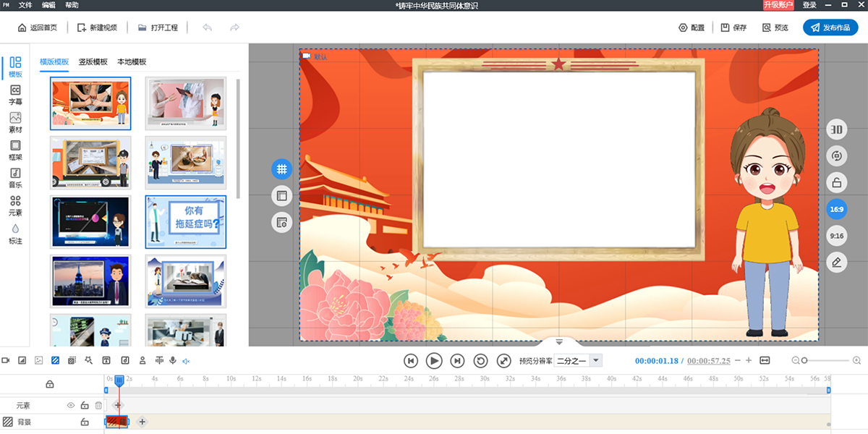
Task: Toggle the lock on 背景 track
Action: (85, 422)
